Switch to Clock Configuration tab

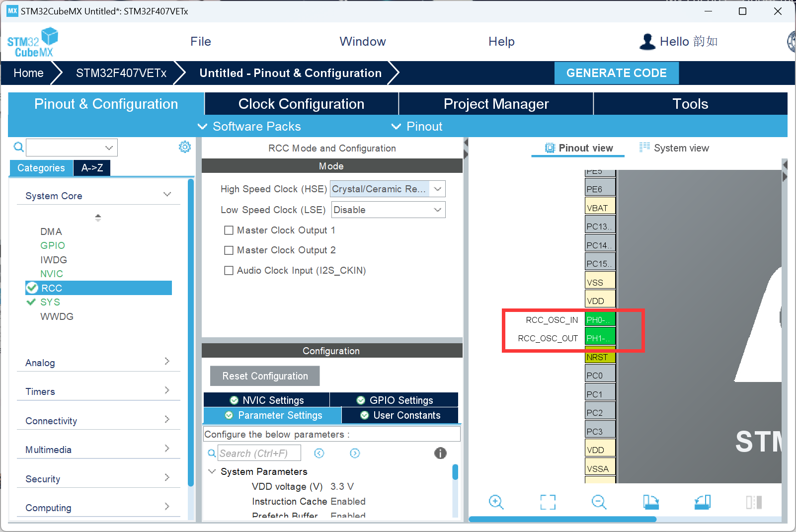coord(302,104)
